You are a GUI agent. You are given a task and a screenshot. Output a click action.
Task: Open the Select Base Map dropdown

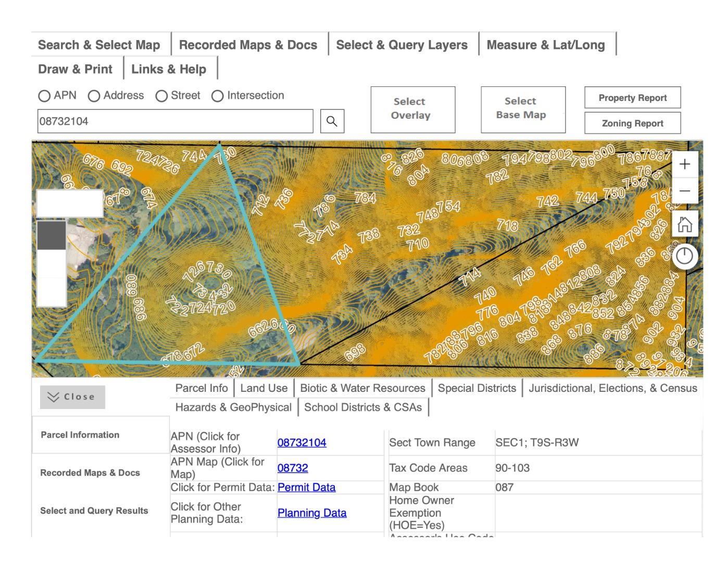coord(523,109)
